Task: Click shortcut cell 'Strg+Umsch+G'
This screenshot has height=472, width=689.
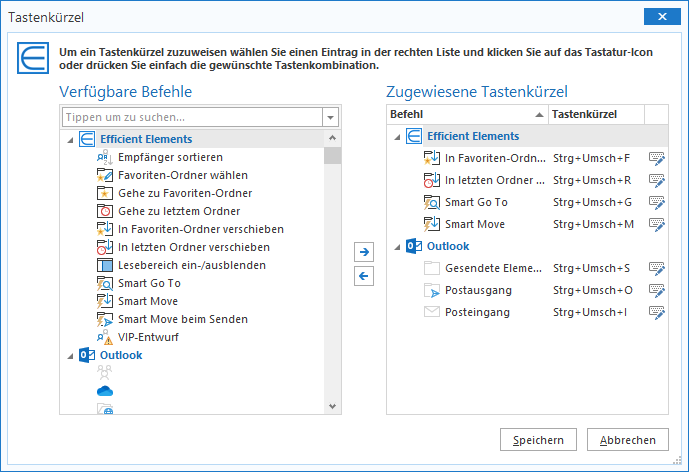Action: [592, 202]
